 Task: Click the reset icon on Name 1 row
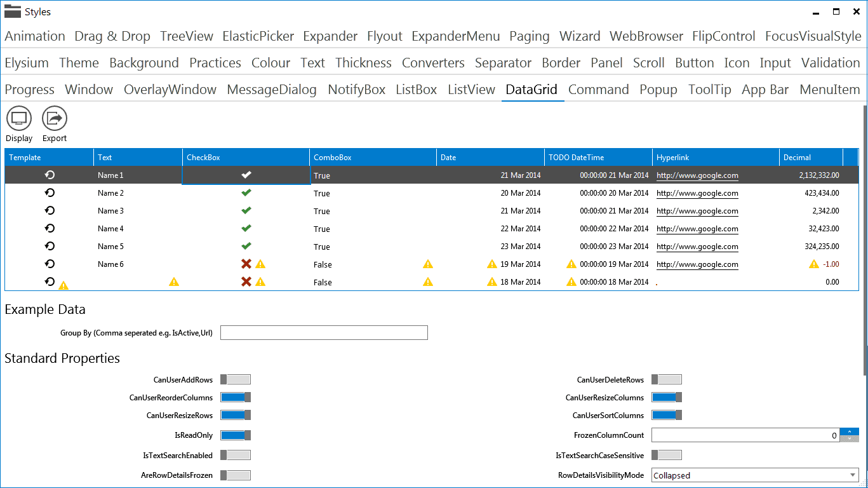point(50,175)
